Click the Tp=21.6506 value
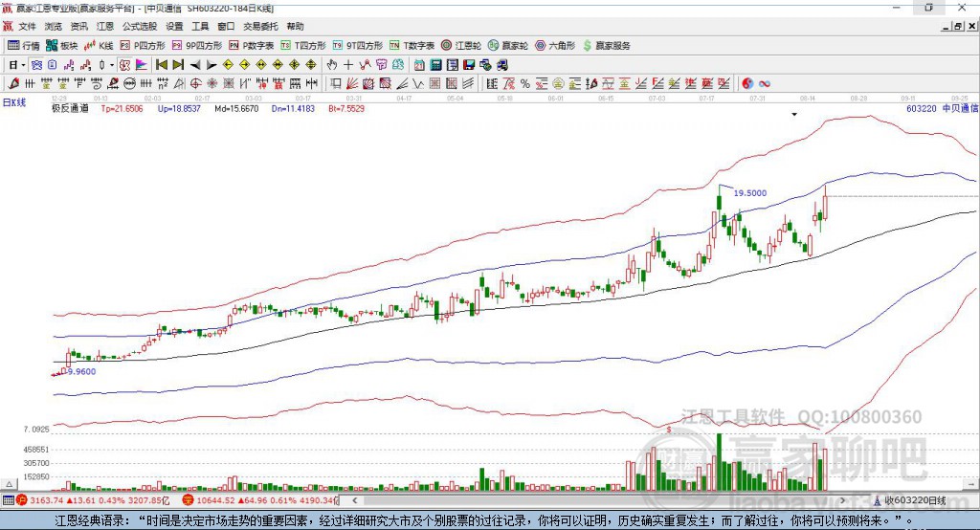This screenshot has height=530, width=980. point(122,108)
